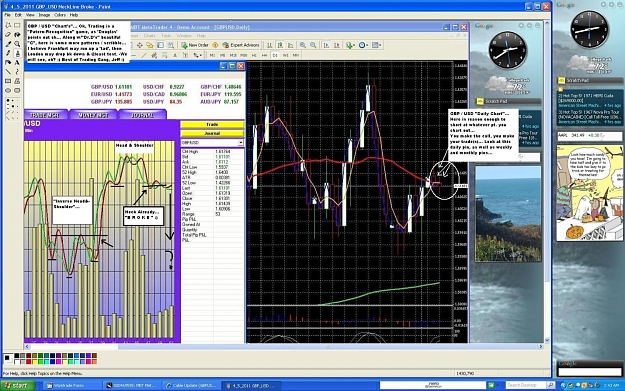Click the weather gadget showing 72° in sidebar
The height and width of the screenshot is (391, 625).
click(590, 65)
